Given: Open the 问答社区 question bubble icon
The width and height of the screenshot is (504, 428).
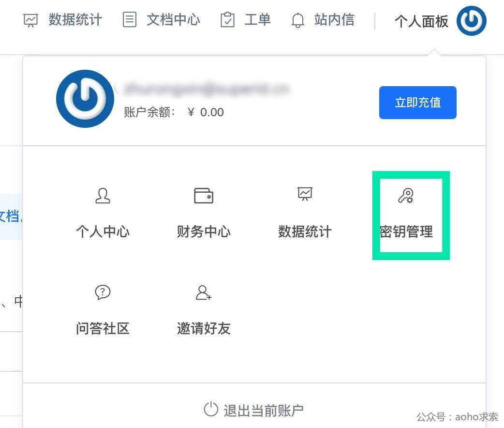Looking at the screenshot, I should tap(103, 292).
